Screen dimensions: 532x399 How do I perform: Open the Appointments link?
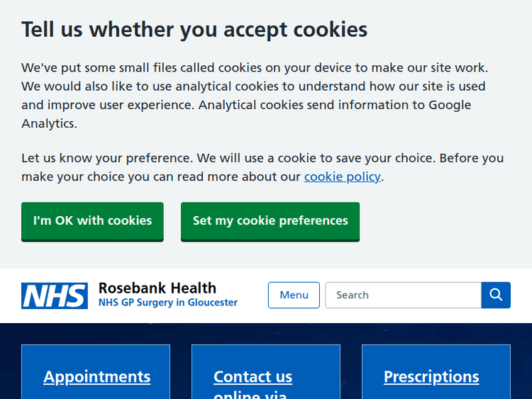(x=97, y=376)
